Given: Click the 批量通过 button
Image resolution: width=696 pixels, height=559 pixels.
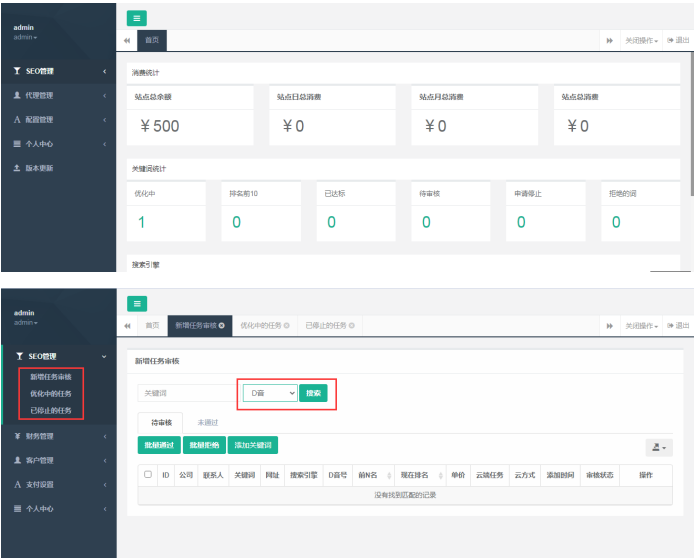Looking at the screenshot, I should point(159,445).
